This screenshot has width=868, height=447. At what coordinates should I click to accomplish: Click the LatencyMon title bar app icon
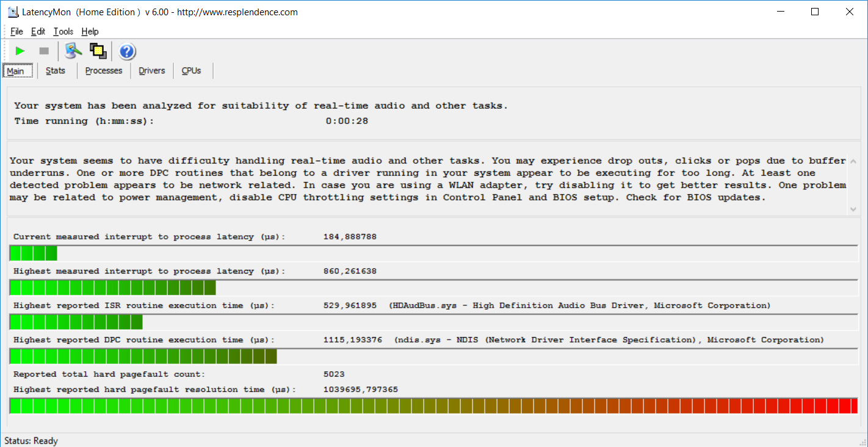(x=12, y=12)
